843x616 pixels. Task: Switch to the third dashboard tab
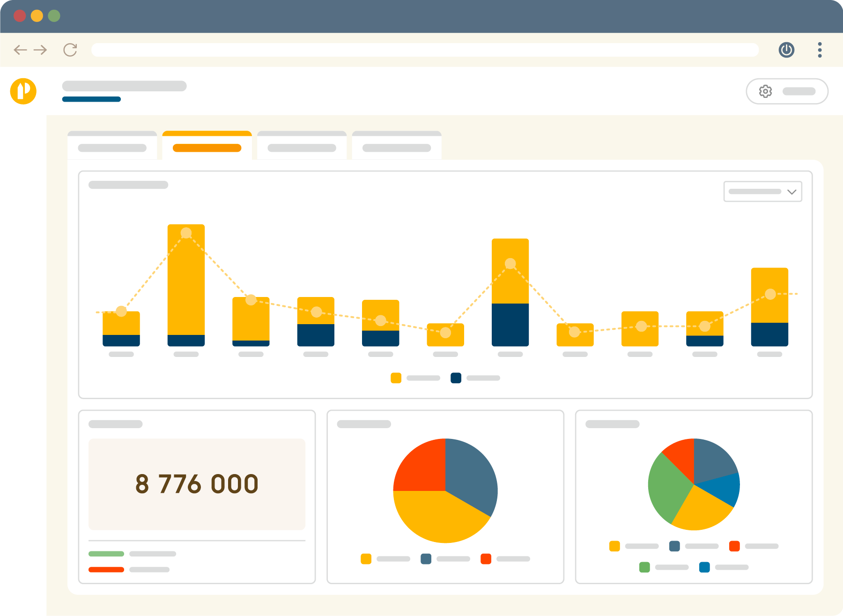point(302,148)
